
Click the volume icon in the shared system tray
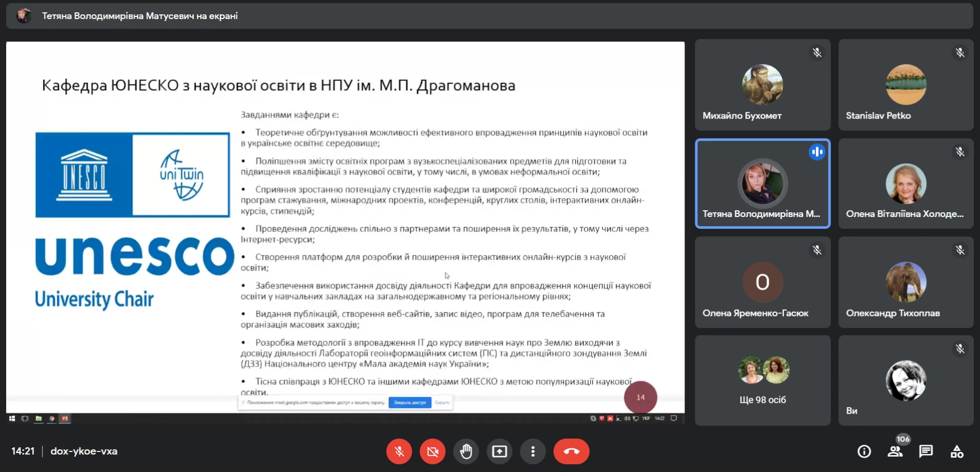tap(627, 418)
